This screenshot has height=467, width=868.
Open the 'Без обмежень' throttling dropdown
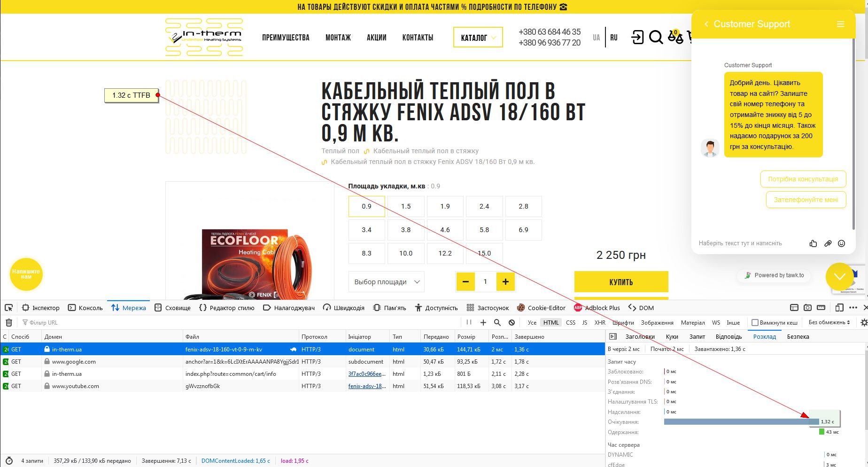[x=829, y=322]
